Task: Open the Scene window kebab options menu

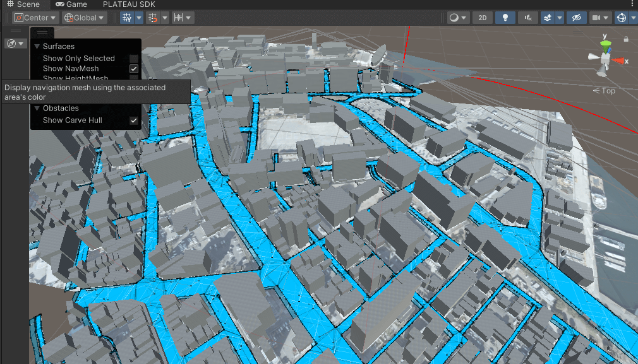Action: [633, 4]
